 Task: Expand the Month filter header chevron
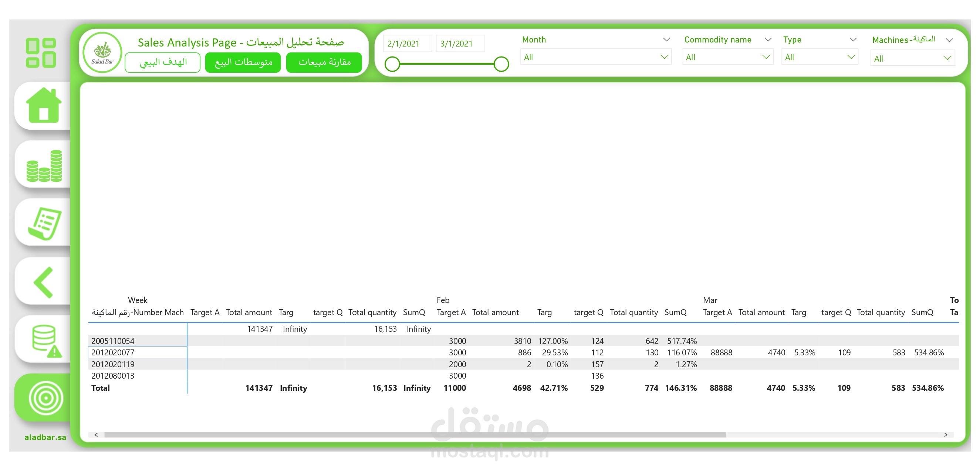pos(666,40)
